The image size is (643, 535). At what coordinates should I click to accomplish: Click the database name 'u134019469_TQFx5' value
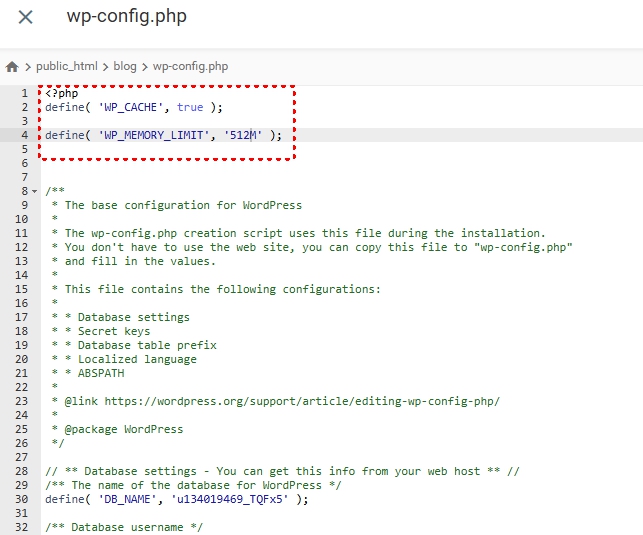[x=230, y=499]
